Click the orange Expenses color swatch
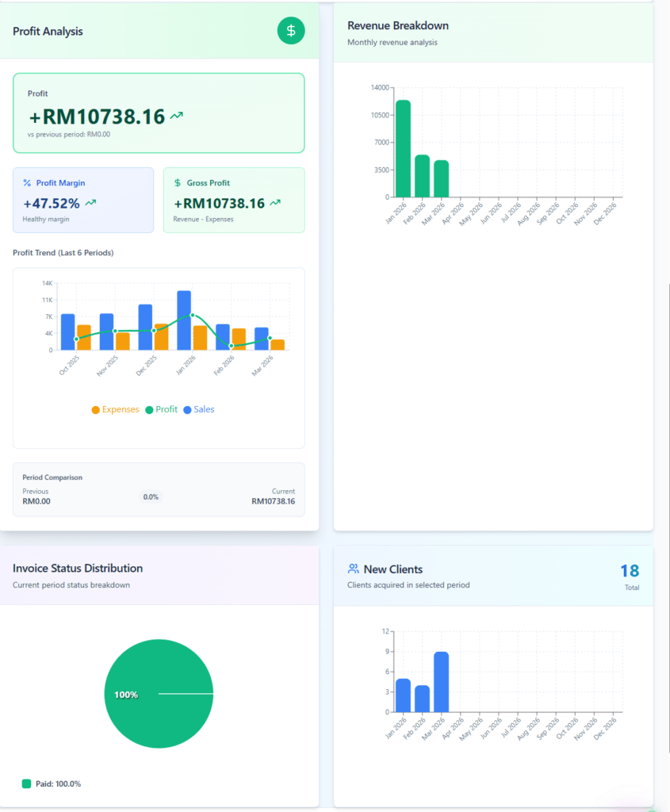The height and width of the screenshot is (812, 670). [95, 409]
